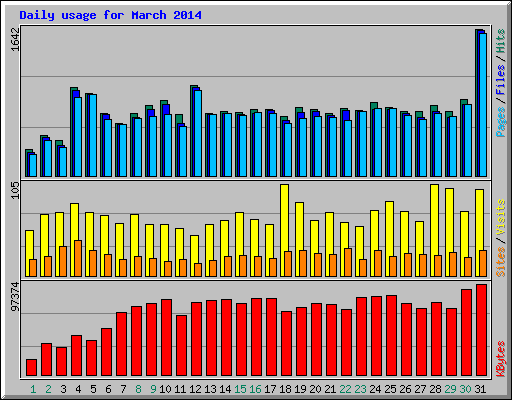Click day label 9 on the x-axis
Screen dimensions: 512x400
tap(153, 389)
